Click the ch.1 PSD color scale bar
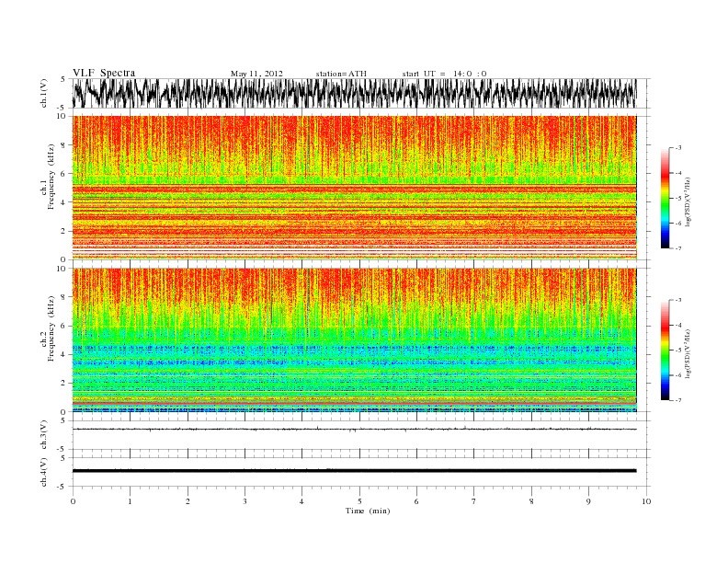 tap(665, 198)
